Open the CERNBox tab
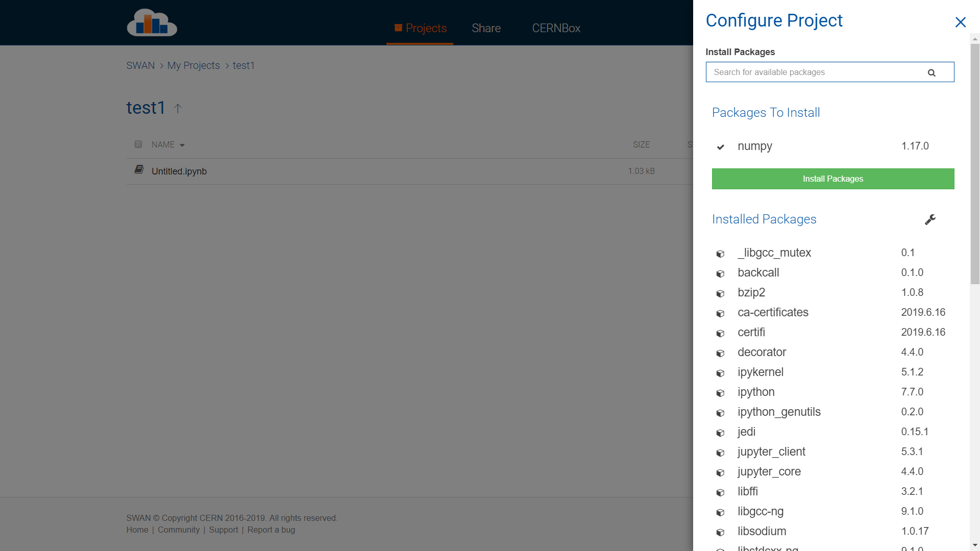This screenshot has width=980, height=551. [556, 28]
